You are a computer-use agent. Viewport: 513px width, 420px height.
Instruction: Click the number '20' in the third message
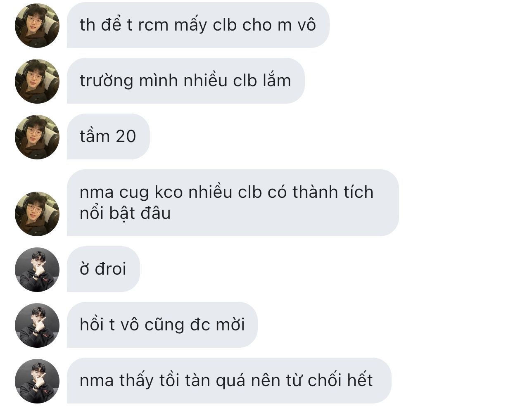pos(126,136)
